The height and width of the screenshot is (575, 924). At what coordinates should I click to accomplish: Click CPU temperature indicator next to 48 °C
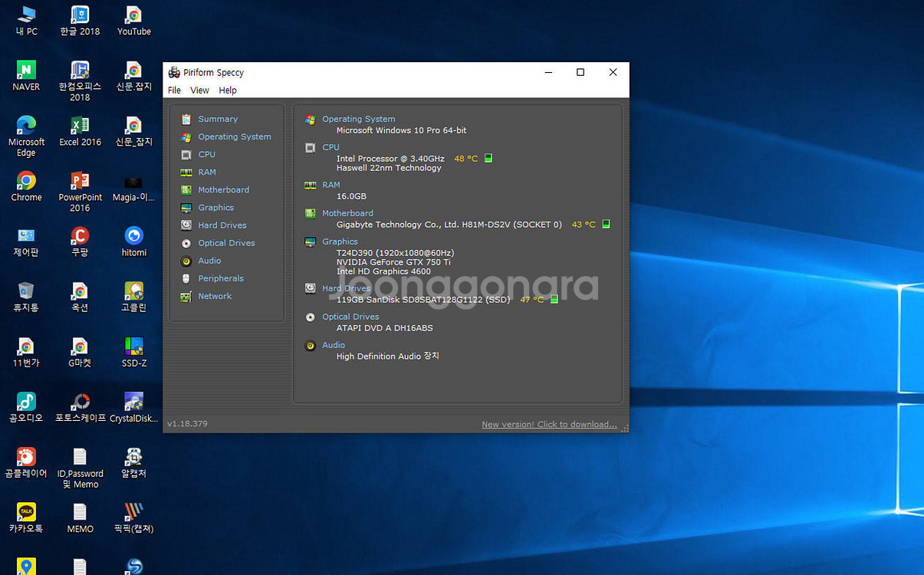click(x=488, y=159)
